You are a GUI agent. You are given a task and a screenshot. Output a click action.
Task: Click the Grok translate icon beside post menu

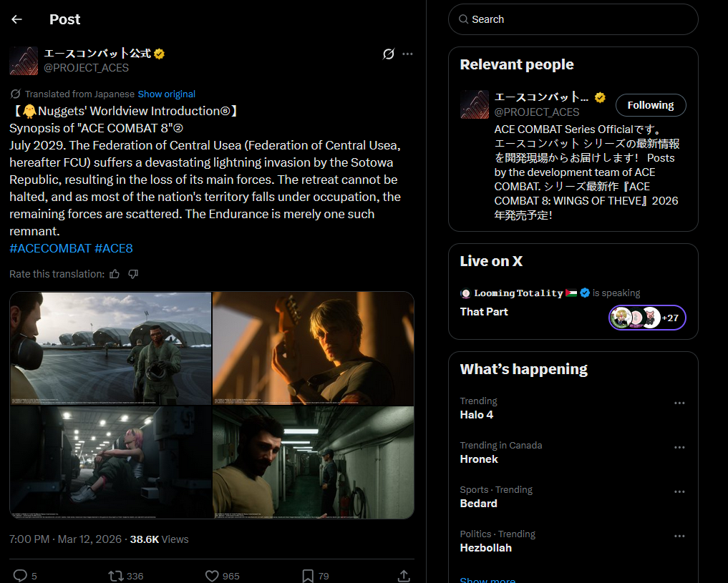click(389, 54)
